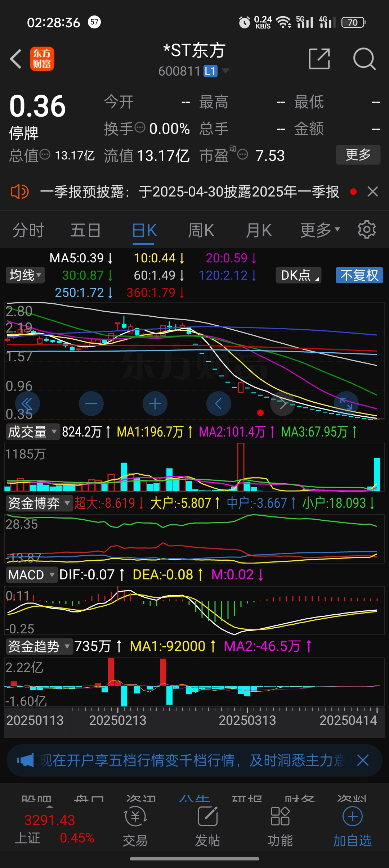Screen dimensions: 389x868
Task: Open the 成交量 indicator dropdown
Action: (x=32, y=431)
